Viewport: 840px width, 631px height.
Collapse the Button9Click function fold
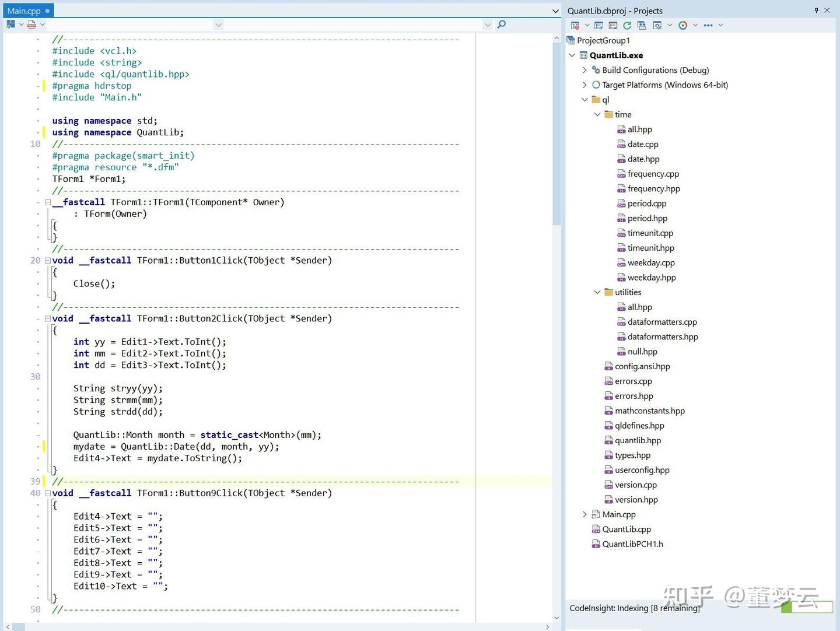(47, 493)
